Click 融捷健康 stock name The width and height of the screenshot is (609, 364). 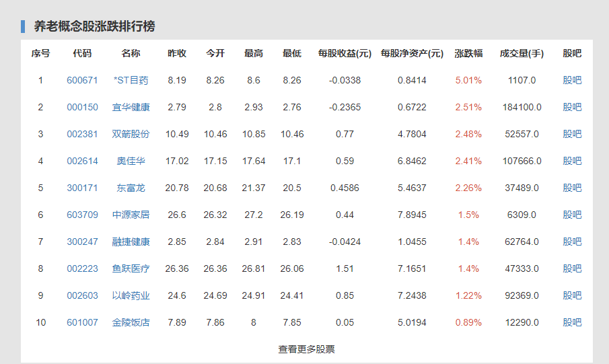pos(131,242)
